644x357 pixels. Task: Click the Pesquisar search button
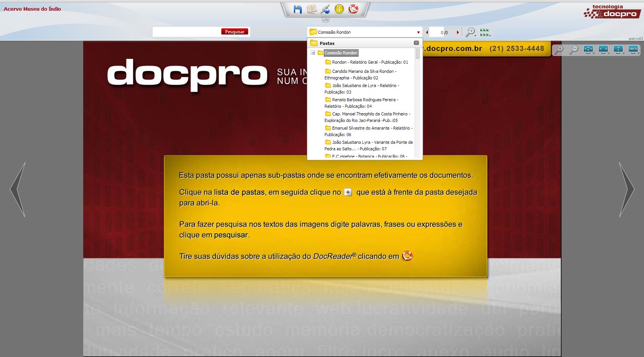235,32
